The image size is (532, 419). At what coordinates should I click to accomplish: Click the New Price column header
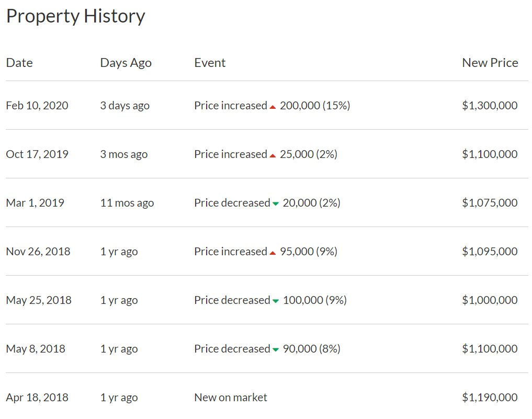click(x=490, y=63)
